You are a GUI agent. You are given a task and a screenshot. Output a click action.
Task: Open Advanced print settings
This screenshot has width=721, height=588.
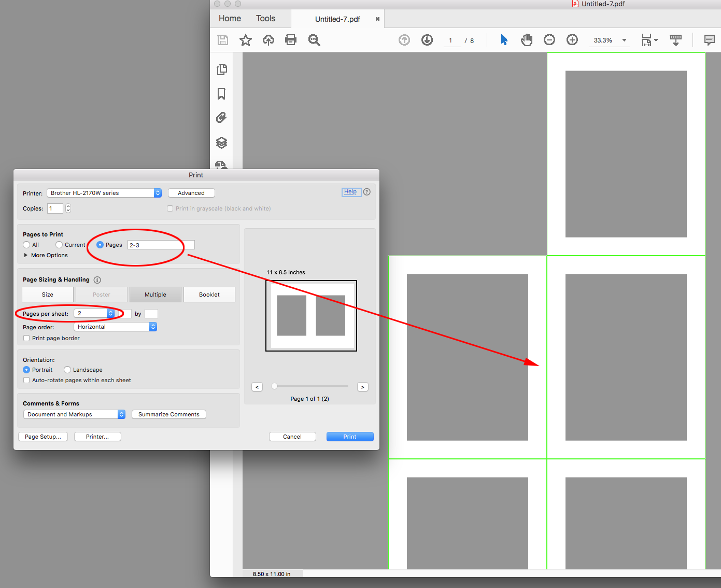coord(191,192)
